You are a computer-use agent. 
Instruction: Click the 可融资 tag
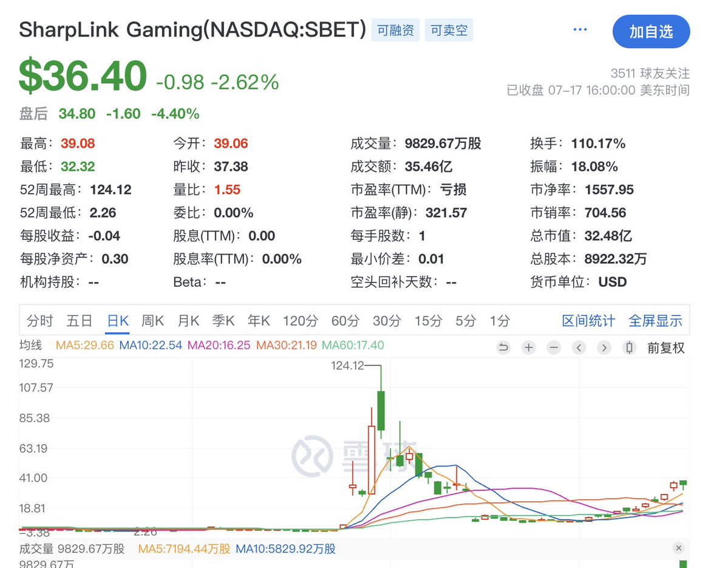pos(395,30)
